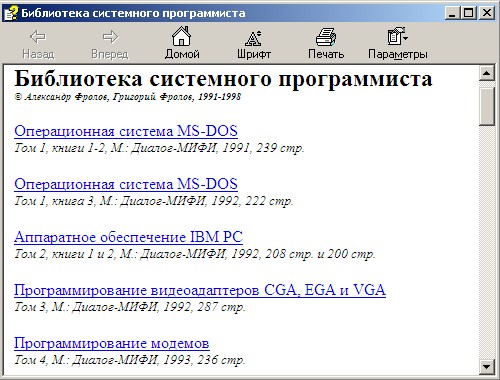Click the scrollbar down arrow
This screenshot has width=500, height=380.
tap(486, 367)
